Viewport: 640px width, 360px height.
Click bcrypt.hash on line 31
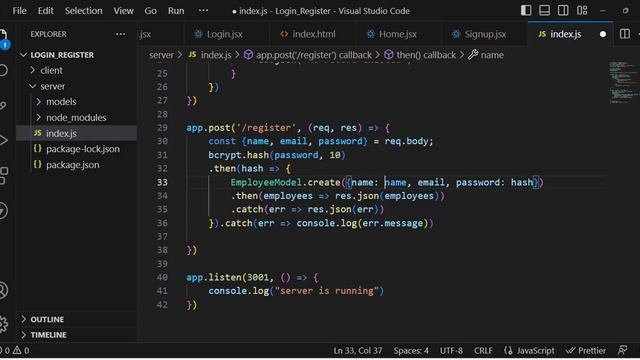pyautogui.click(x=238, y=155)
